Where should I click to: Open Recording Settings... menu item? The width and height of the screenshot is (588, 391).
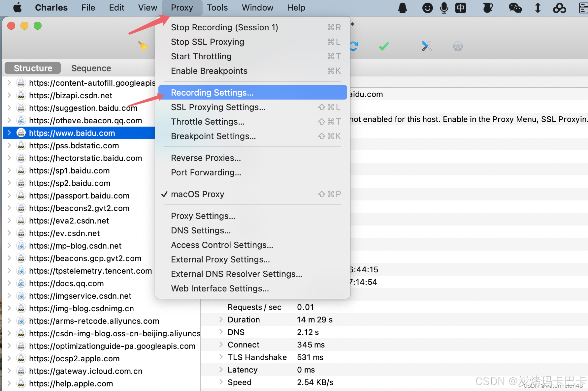[252, 93]
